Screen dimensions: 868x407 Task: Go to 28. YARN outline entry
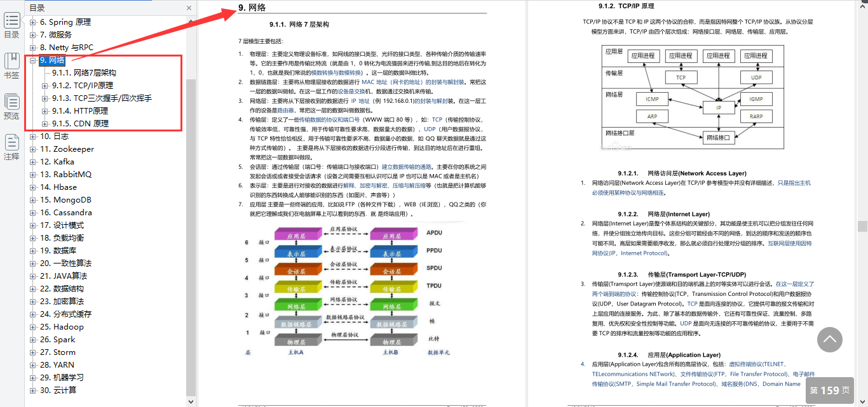tap(57, 365)
